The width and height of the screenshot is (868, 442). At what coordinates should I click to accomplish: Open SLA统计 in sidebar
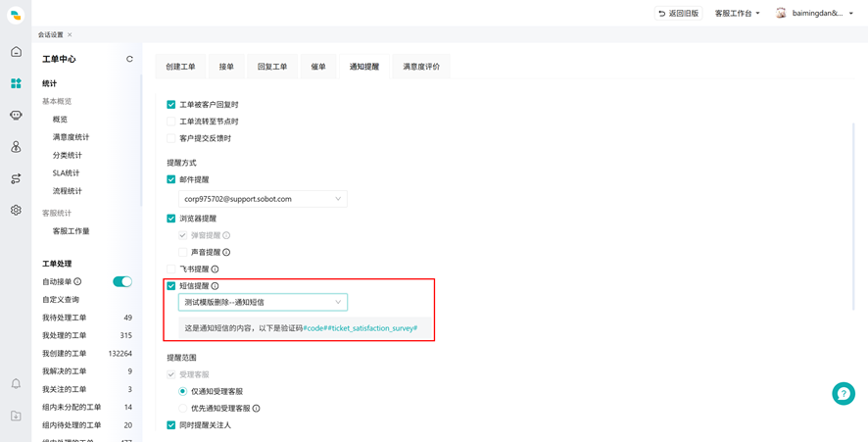(x=66, y=172)
